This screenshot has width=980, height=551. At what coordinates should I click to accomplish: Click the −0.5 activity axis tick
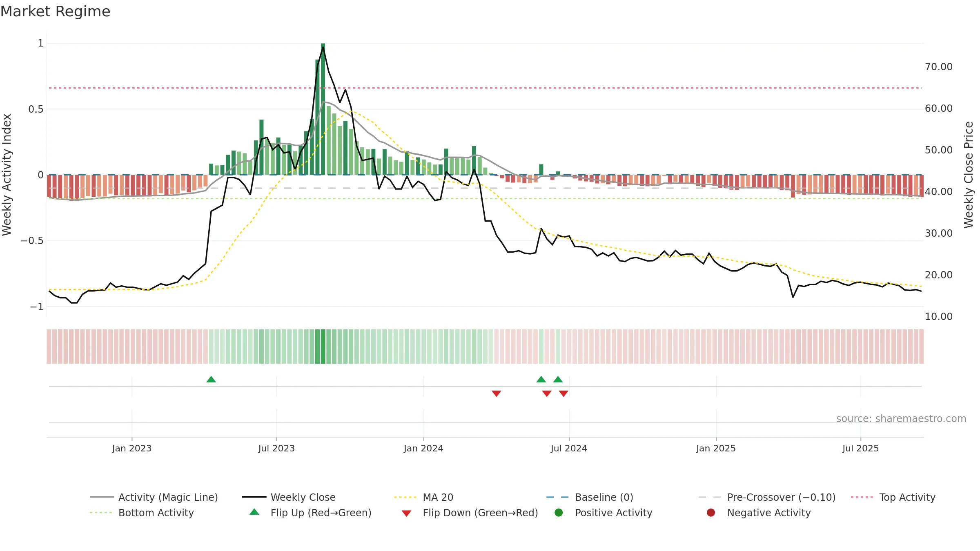(32, 241)
